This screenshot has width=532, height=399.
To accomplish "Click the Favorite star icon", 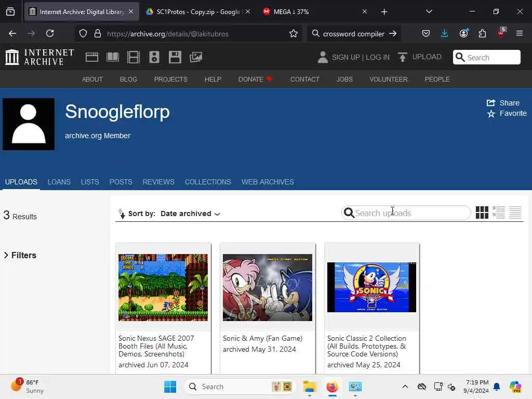I will pyautogui.click(x=491, y=114).
